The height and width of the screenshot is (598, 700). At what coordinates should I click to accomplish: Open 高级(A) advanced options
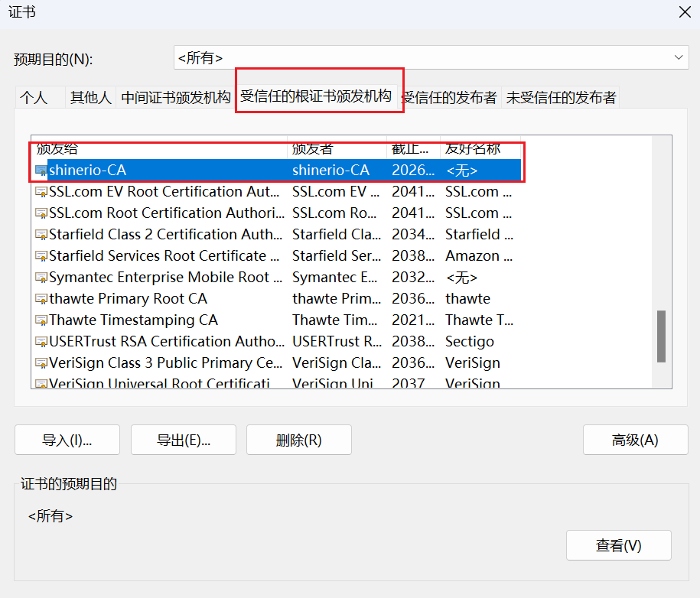[634, 440]
